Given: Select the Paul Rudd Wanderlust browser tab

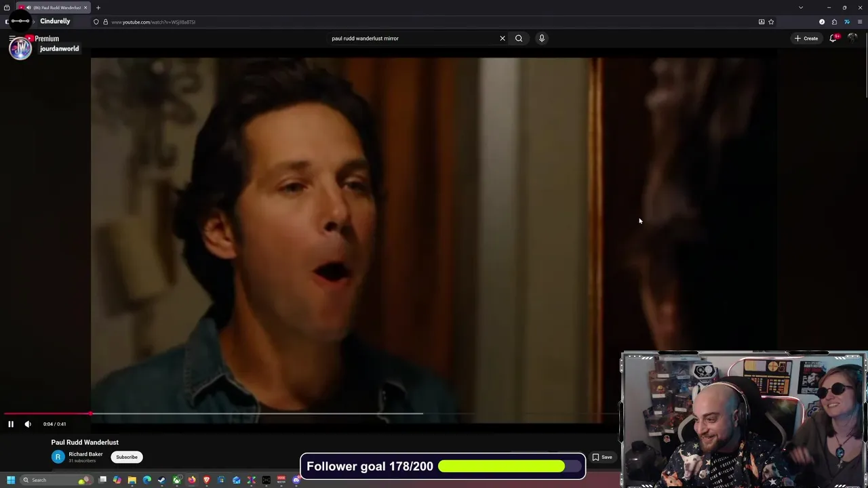Looking at the screenshot, I should (x=54, y=7).
